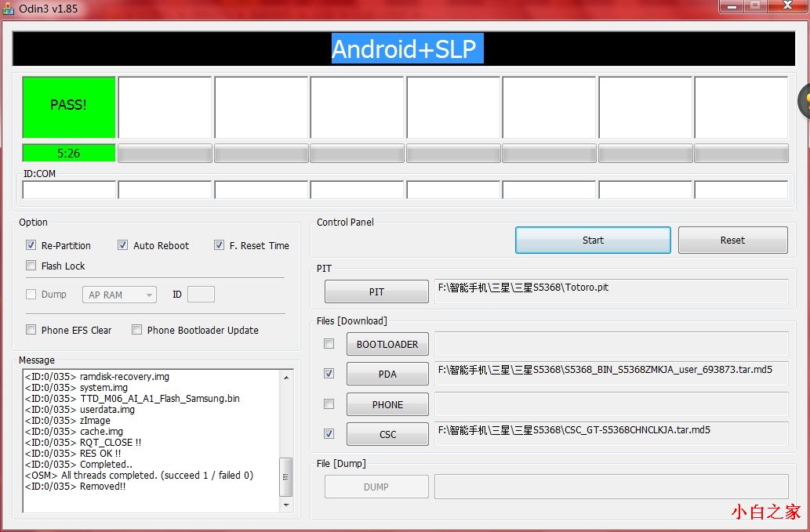810x532 pixels.
Task: Click the 'Completed..' log line
Action: [79, 465]
